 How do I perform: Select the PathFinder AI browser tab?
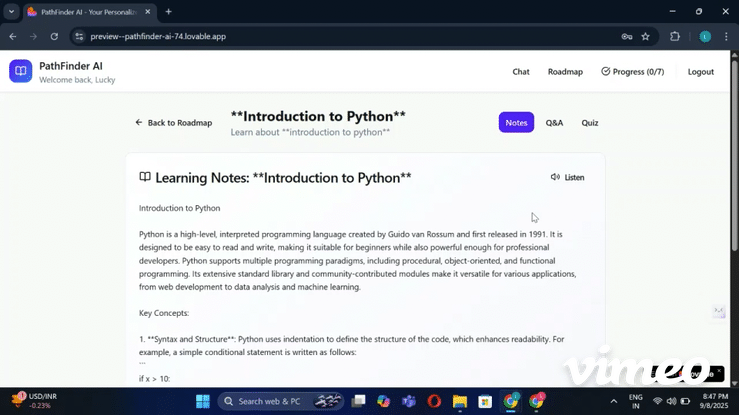click(x=89, y=12)
